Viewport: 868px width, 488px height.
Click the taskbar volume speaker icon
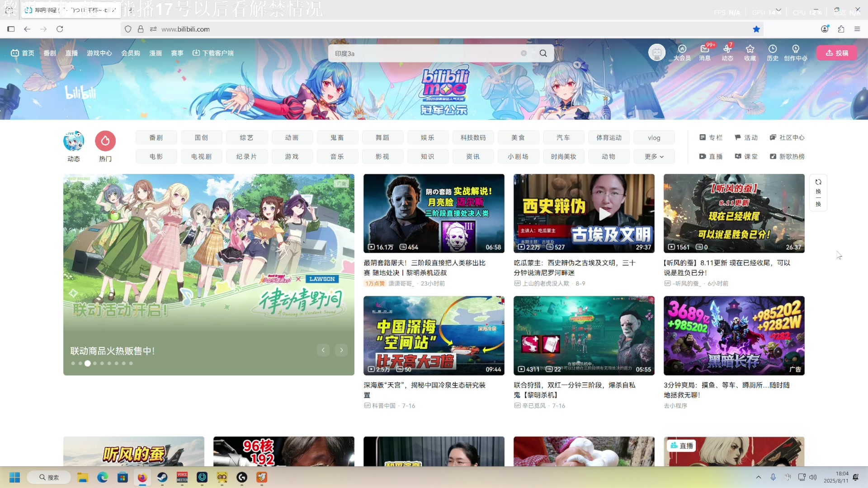pos(813,477)
